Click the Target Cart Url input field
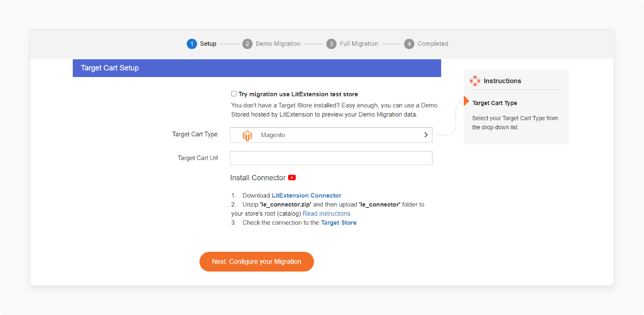The image size is (644, 315). (x=331, y=158)
